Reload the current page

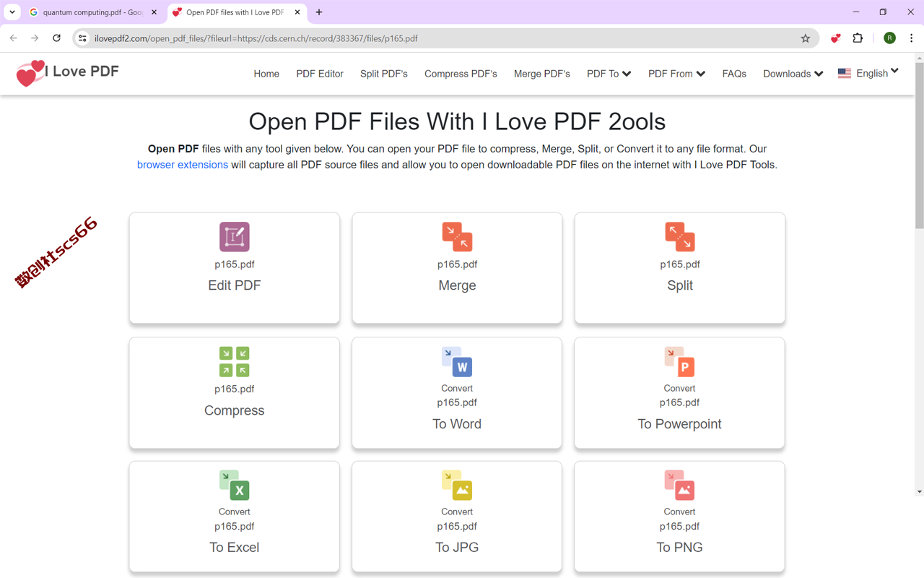(x=56, y=38)
